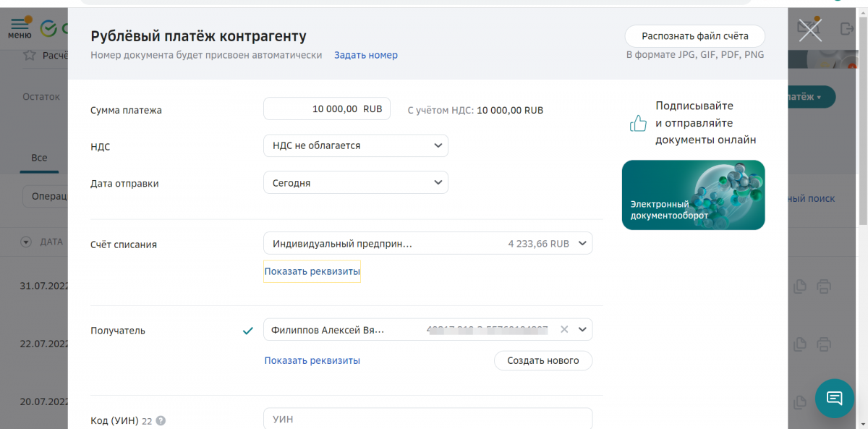Click the star icon beside the account title

click(x=30, y=55)
